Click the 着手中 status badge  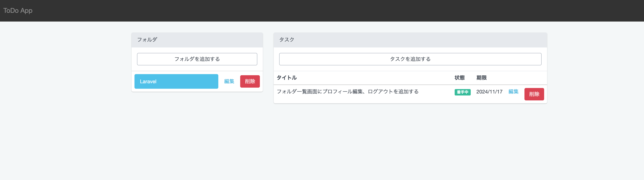pos(462,92)
